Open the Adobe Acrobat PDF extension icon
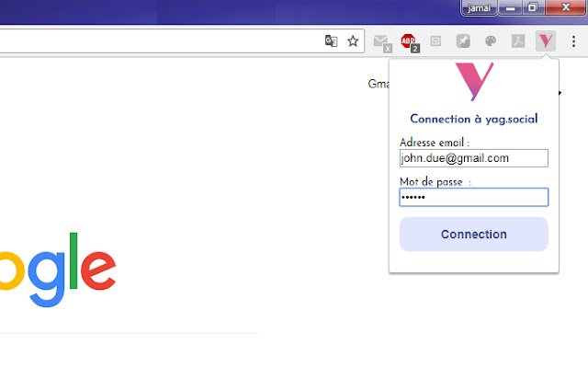Image resolution: width=588 pixels, height=368 pixels. click(518, 40)
